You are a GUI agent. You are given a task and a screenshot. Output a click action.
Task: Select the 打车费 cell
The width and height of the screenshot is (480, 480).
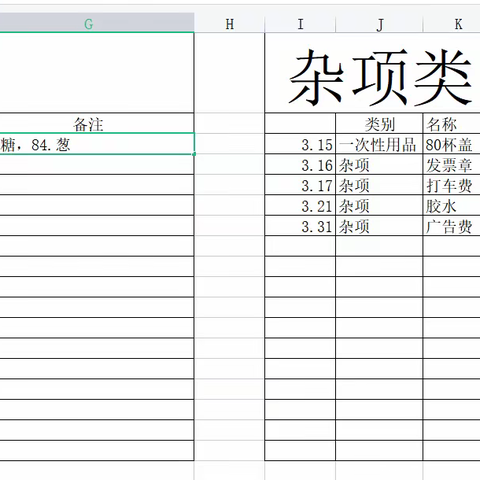click(452, 185)
